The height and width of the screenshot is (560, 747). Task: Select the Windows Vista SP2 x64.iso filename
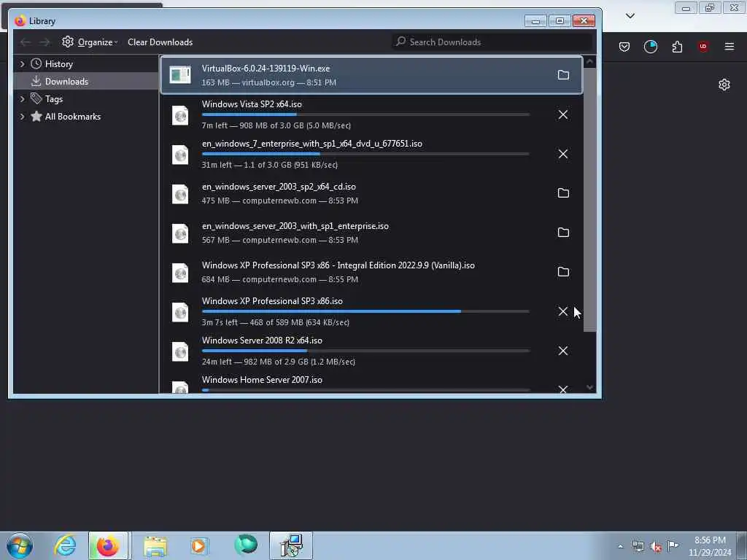tap(252, 104)
